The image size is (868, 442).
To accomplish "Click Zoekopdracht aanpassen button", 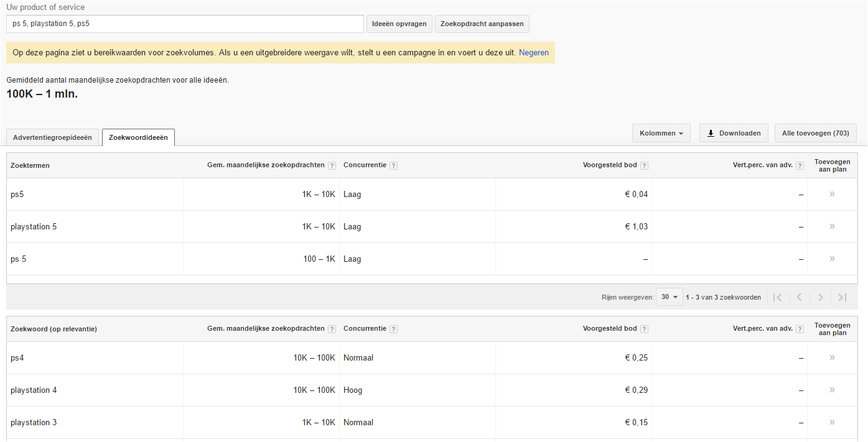I will (x=482, y=24).
